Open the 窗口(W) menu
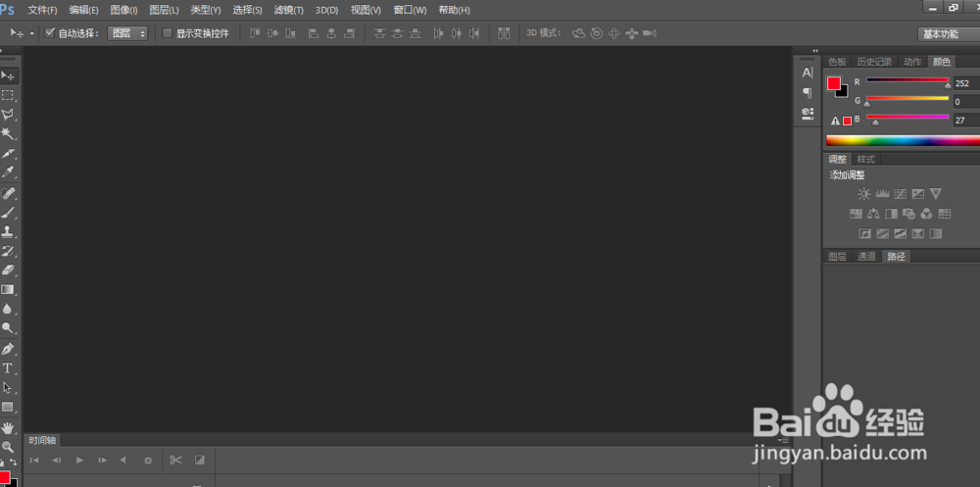980x487 pixels. 410,10
